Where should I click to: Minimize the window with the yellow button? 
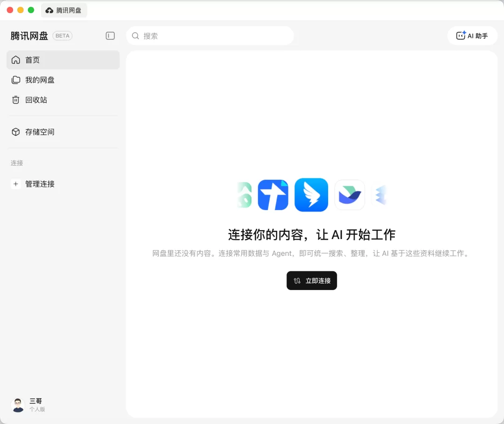21,10
